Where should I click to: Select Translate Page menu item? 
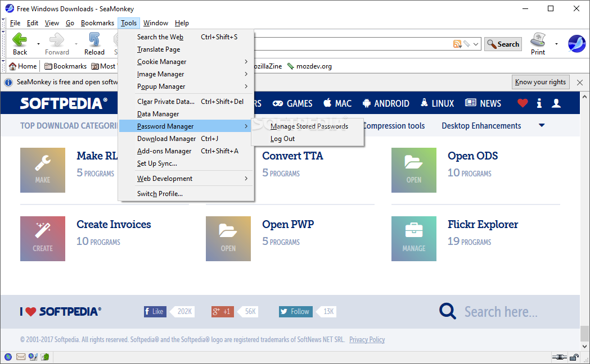[186, 49]
